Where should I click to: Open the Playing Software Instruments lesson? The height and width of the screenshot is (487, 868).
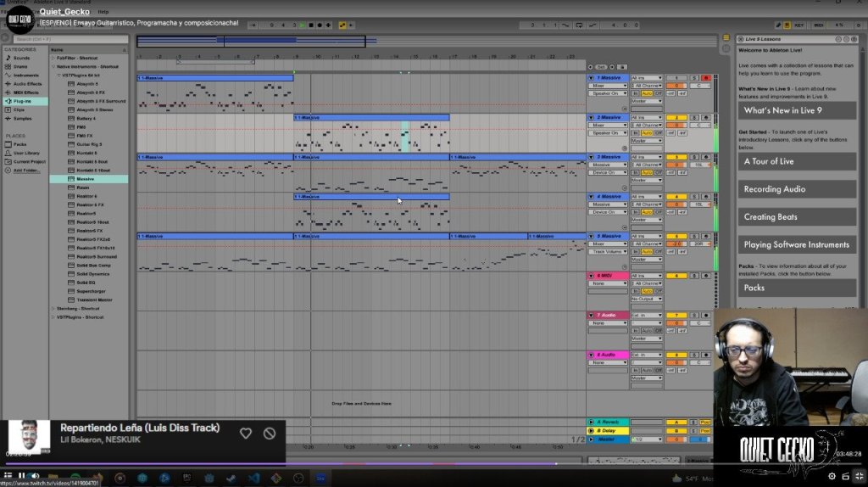click(796, 244)
